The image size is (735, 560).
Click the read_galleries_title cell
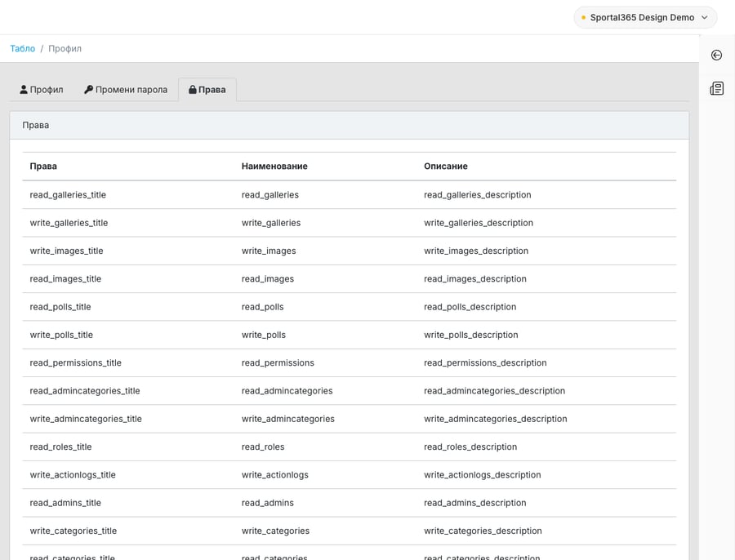[68, 194]
